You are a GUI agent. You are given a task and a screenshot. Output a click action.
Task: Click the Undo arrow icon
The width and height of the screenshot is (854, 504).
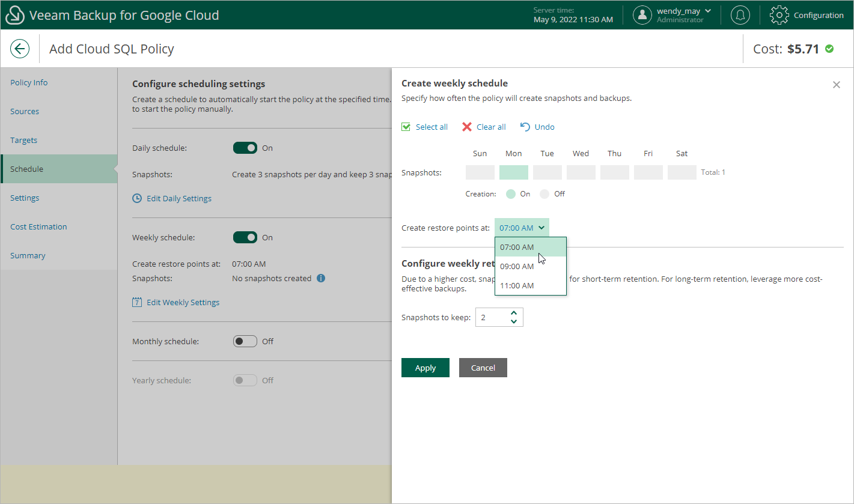tap(525, 127)
